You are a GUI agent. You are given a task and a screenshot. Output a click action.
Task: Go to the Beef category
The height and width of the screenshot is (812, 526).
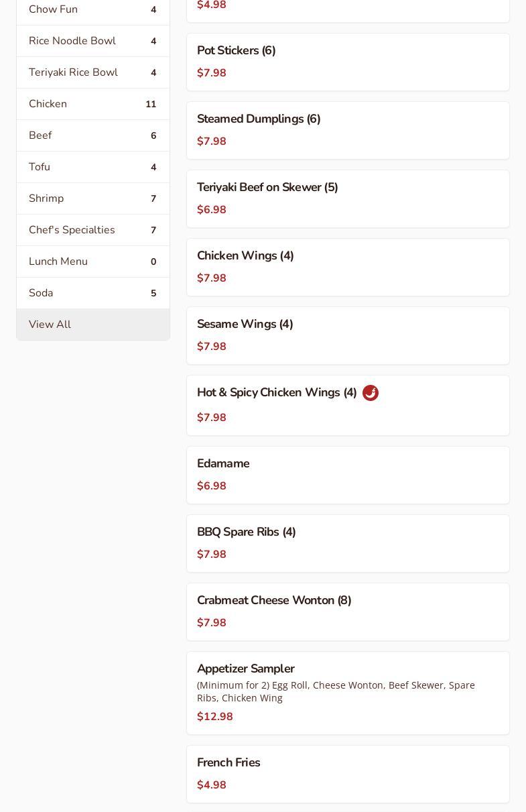[92, 135]
